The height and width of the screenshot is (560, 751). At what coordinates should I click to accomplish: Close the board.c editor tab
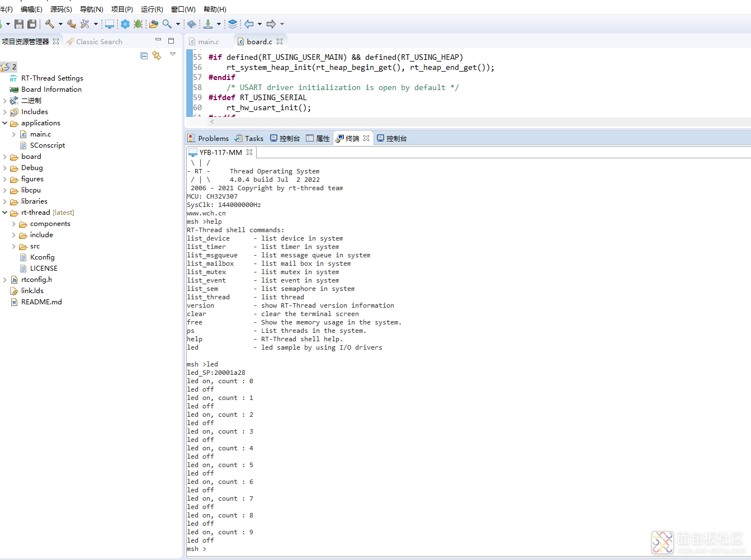(280, 41)
